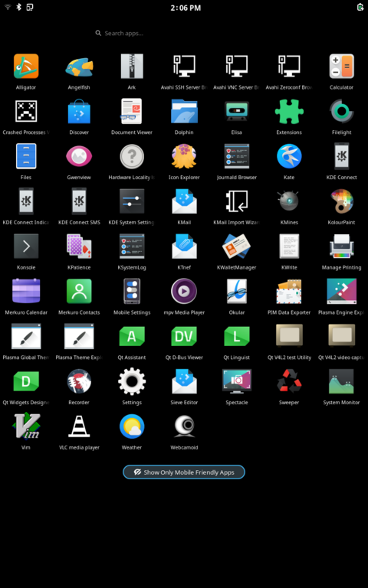This screenshot has height=588, width=368.
Task: Launch Icon Explorer
Action: coord(184,156)
